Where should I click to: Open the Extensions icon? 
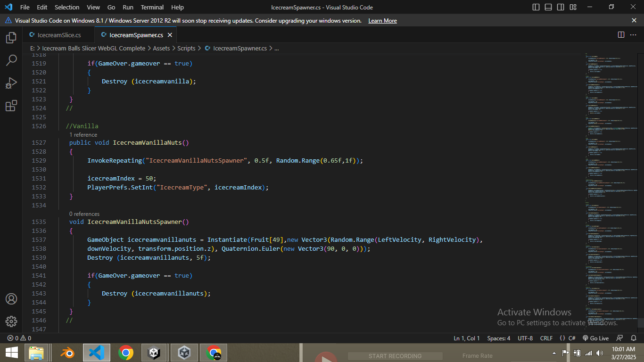point(11,106)
